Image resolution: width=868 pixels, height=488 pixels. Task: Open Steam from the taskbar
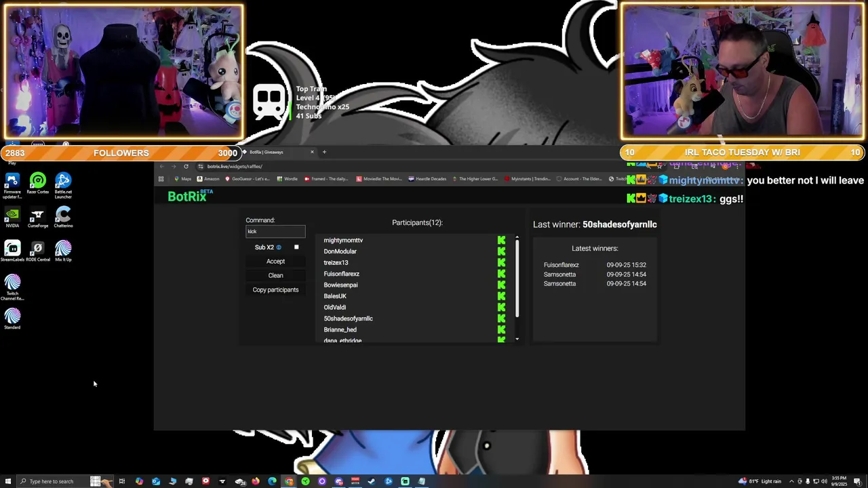(x=371, y=481)
